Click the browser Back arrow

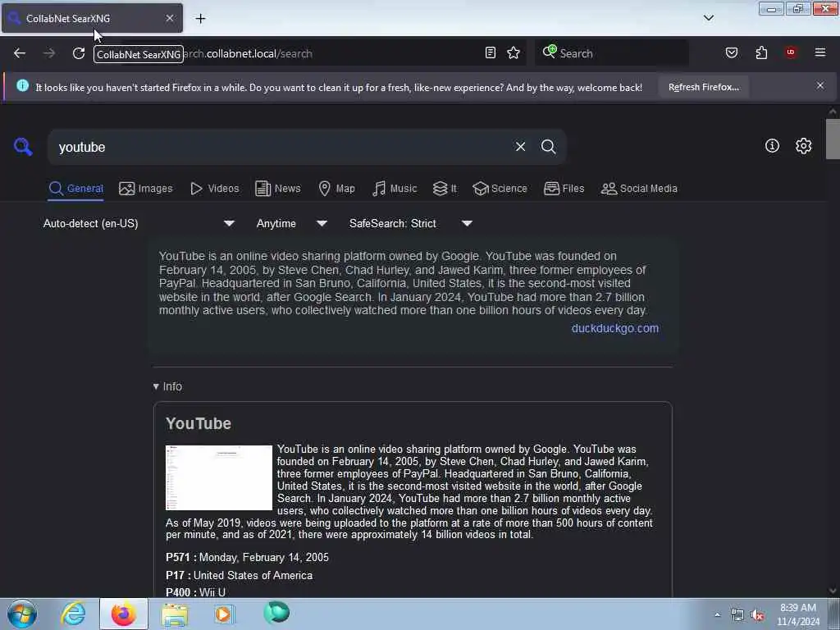(x=20, y=53)
